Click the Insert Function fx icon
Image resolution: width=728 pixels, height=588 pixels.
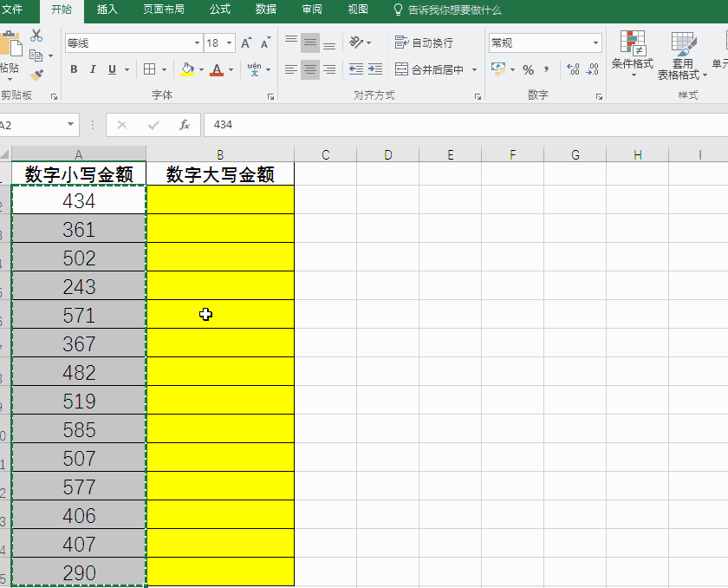pyautogui.click(x=184, y=125)
